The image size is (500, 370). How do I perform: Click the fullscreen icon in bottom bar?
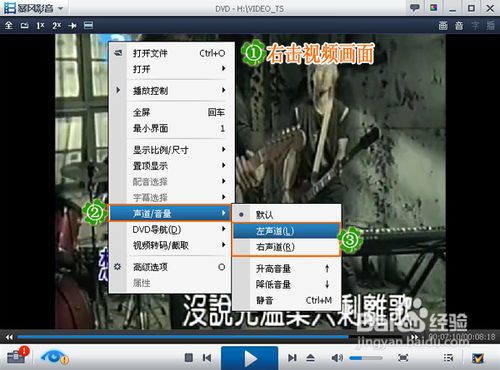coord(403,358)
